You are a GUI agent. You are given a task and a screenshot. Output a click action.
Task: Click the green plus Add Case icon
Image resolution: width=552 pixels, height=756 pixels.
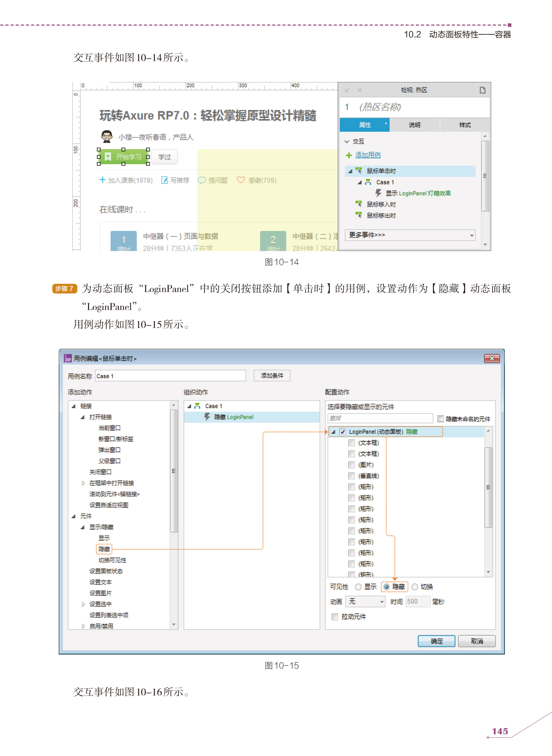coord(349,155)
